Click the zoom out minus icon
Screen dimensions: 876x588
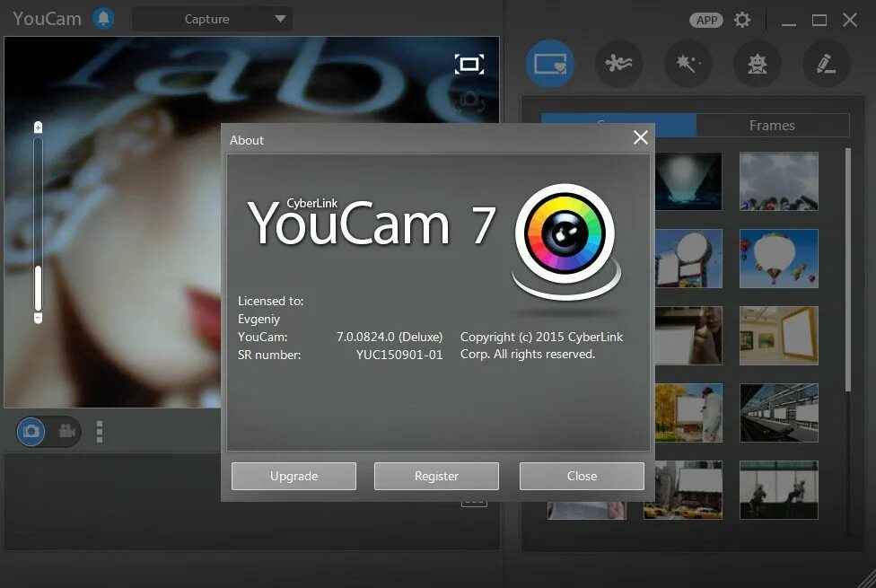tap(38, 318)
